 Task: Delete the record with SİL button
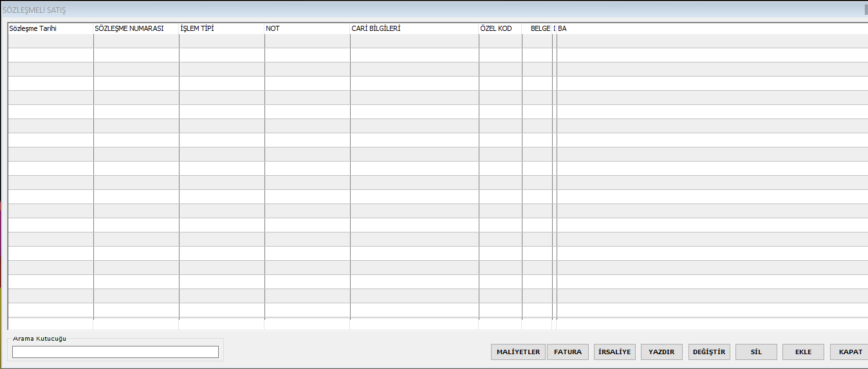pos(756,352)
